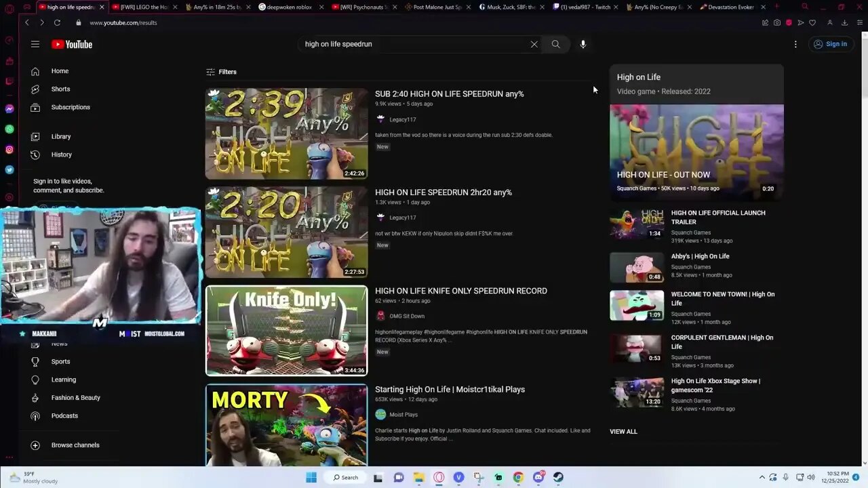Open Fashion & Beauty category

pos(75,398)
